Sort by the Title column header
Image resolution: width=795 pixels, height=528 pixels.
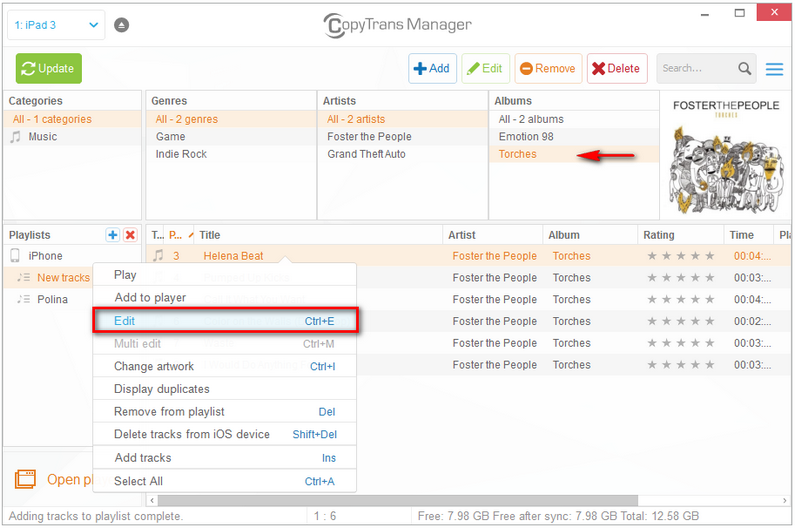pyautogui.click(x=318, y=235)
